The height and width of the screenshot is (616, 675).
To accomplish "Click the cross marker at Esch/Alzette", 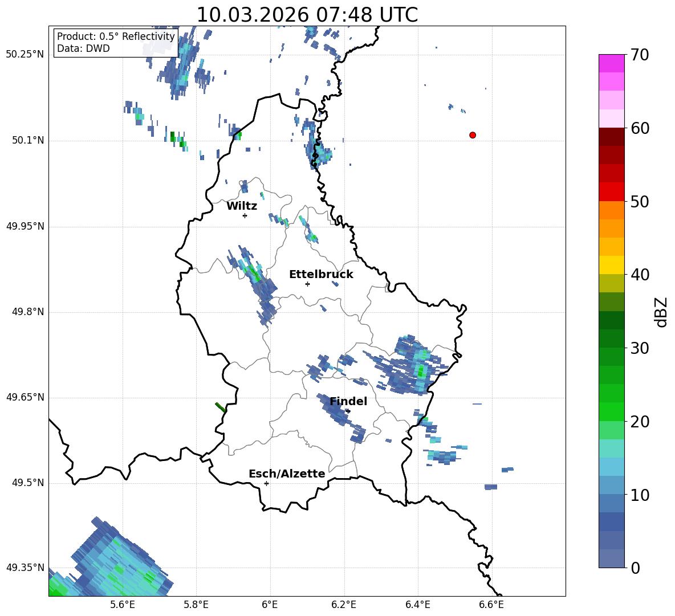I will [266, 483].
